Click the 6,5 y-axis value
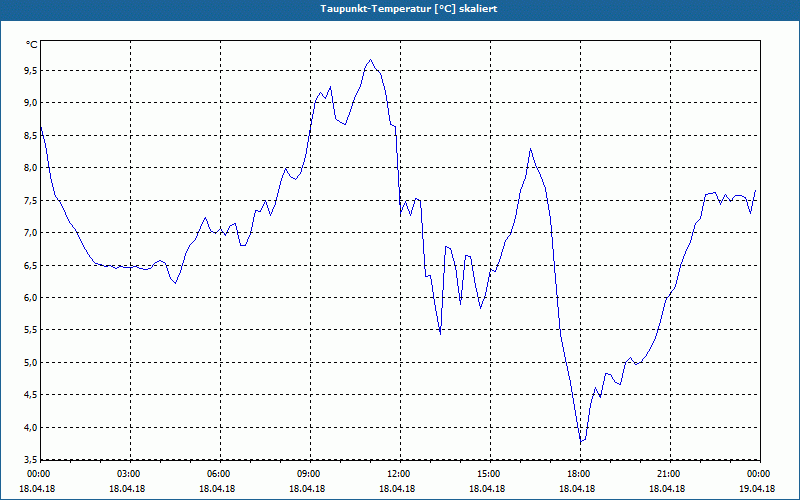The image size is (800, 500). point(31,265)
